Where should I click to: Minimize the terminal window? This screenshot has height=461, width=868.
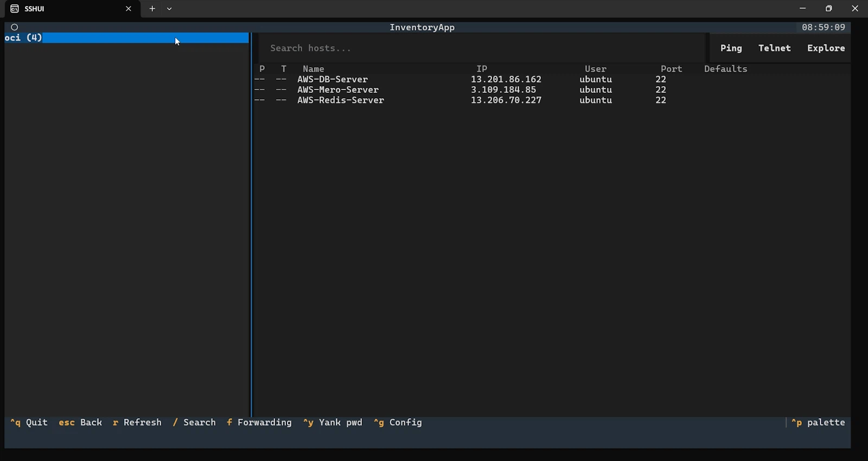tap(803, 9)
